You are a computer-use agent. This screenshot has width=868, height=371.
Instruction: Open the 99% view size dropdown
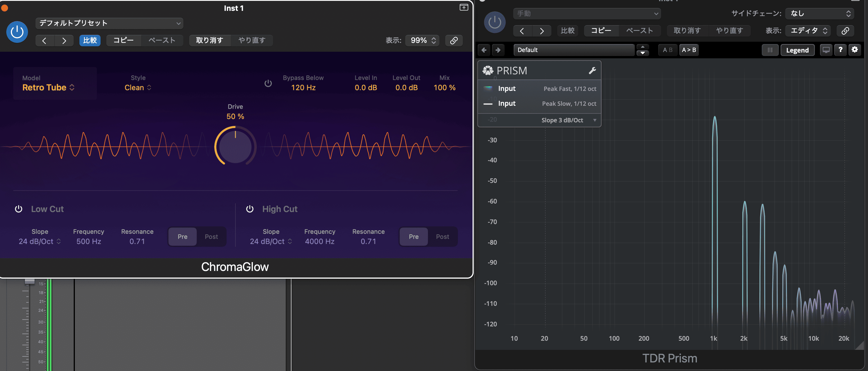[422, 40]
